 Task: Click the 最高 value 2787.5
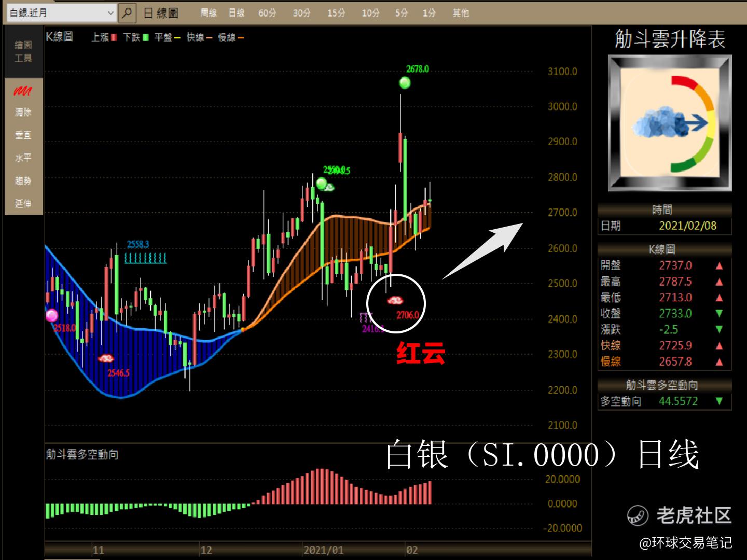[x=675, y=282]
